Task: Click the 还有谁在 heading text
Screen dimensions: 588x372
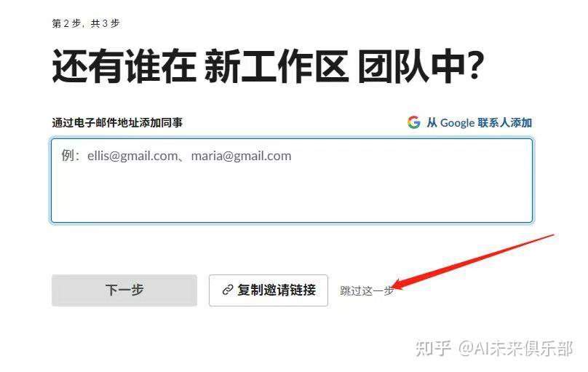Action: [124, 66]
